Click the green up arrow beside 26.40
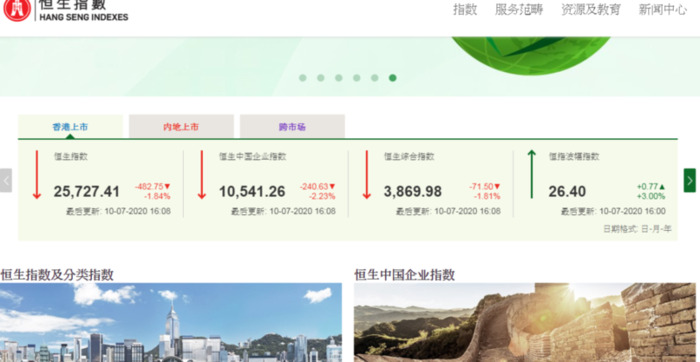 tap(531, 174)
